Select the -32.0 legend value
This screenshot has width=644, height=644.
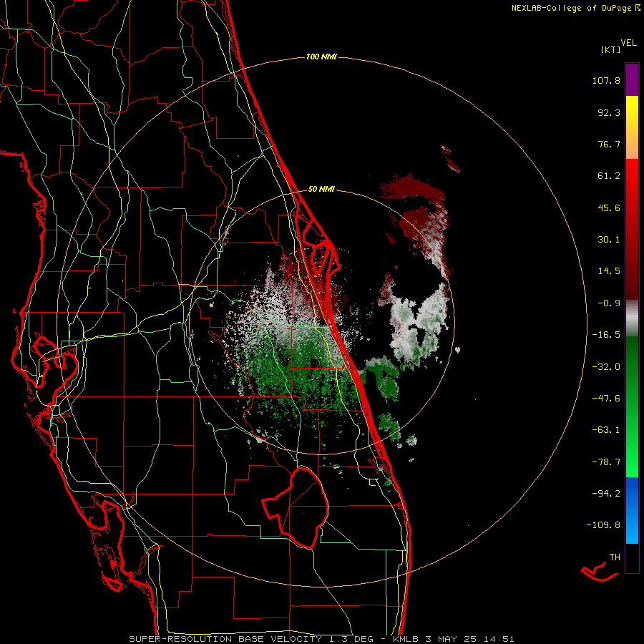click(x=606, y=367)
